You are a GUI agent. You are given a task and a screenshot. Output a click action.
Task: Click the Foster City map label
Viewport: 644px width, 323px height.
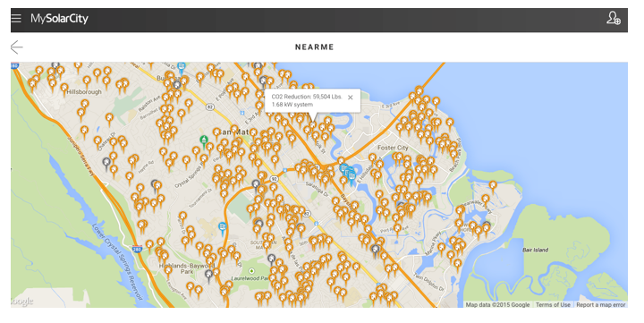[x=393, y=148]
